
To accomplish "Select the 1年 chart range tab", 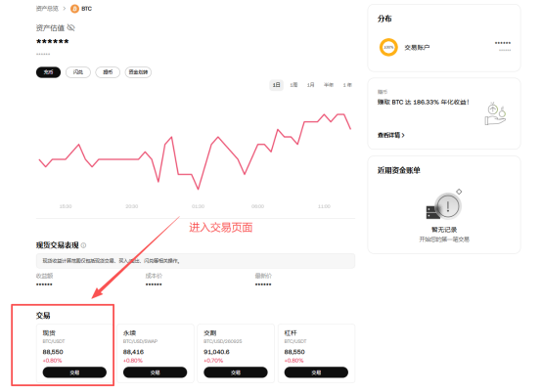I will (347, 85).
